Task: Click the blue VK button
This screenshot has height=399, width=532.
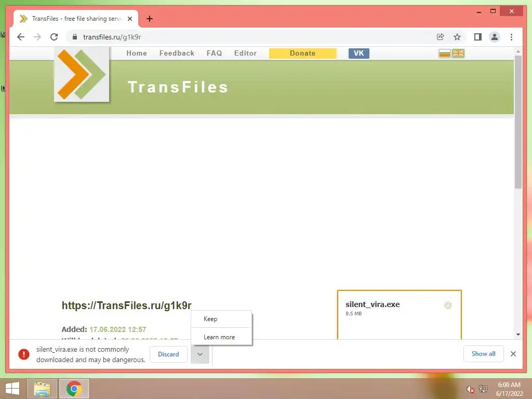Action: click(x=359, y=54)
